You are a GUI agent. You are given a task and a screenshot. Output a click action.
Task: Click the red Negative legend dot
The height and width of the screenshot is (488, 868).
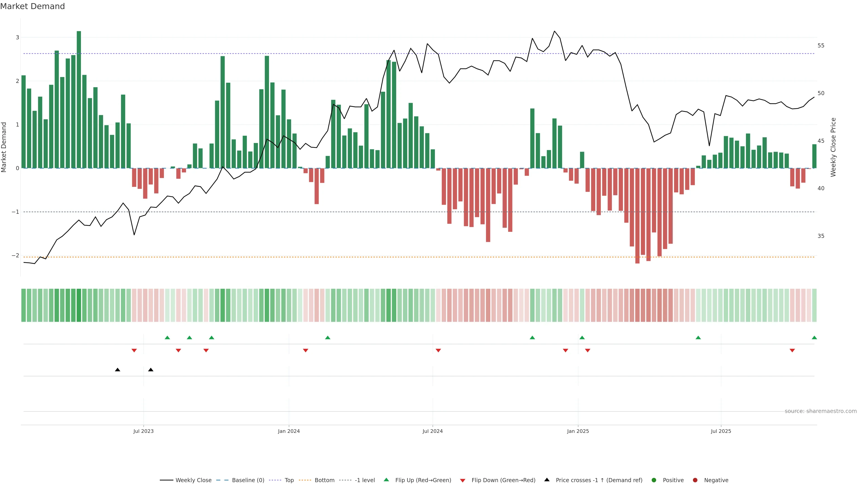click(695, 480)
